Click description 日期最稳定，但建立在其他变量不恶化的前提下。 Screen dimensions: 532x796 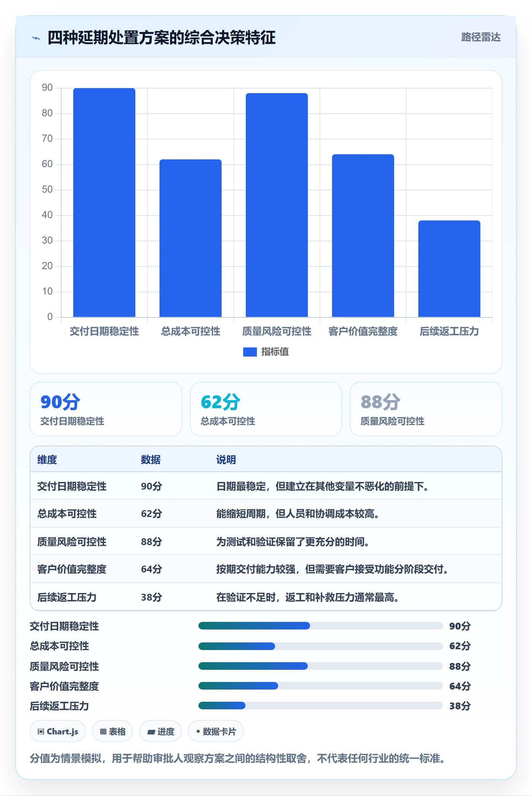click(323, 487)
